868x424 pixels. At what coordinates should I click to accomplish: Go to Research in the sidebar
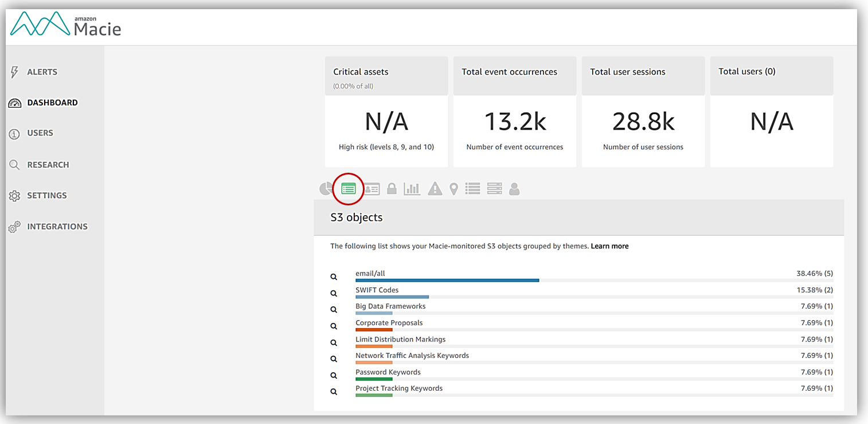tap(48, 165)
